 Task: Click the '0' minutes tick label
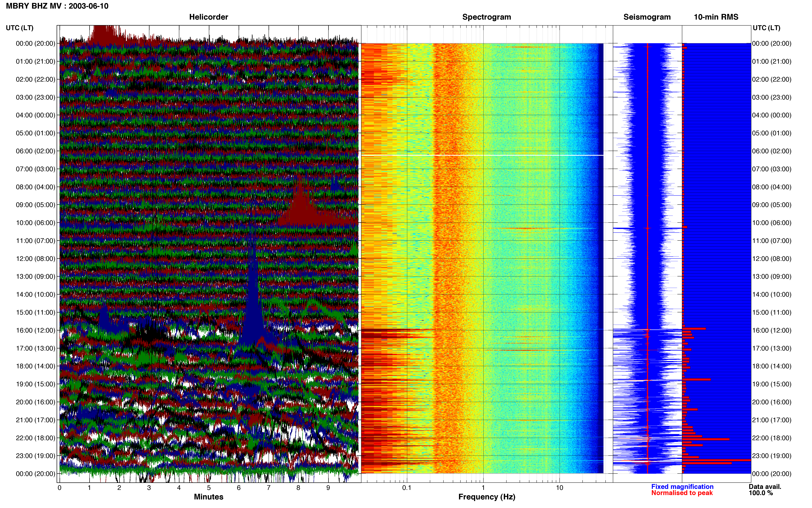pos(59,488)
